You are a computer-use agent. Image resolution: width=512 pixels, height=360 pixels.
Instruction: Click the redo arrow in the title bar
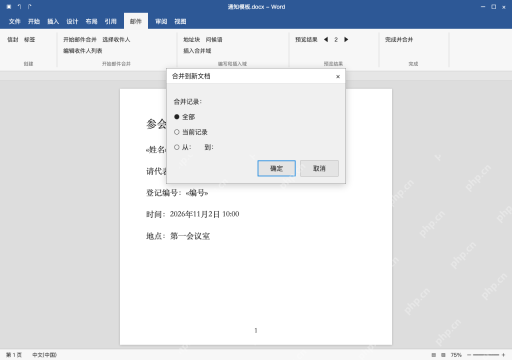30,7
